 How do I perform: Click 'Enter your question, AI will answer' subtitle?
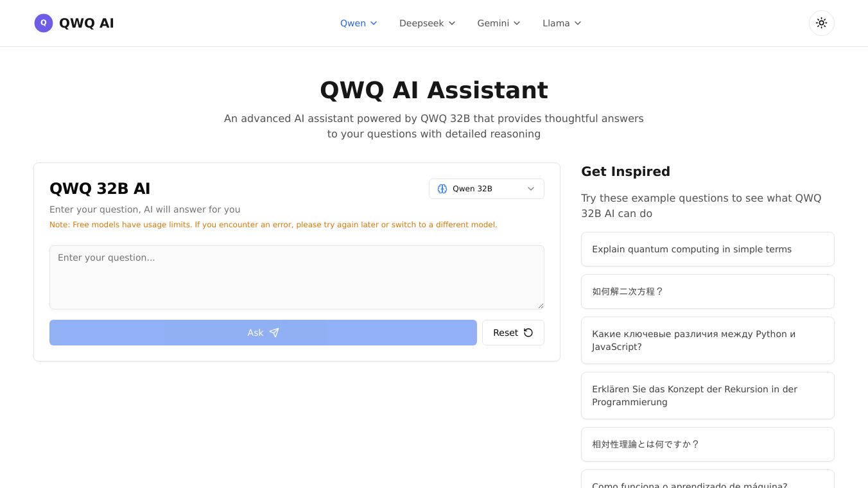pyautogui.click(x=145, y=209)
